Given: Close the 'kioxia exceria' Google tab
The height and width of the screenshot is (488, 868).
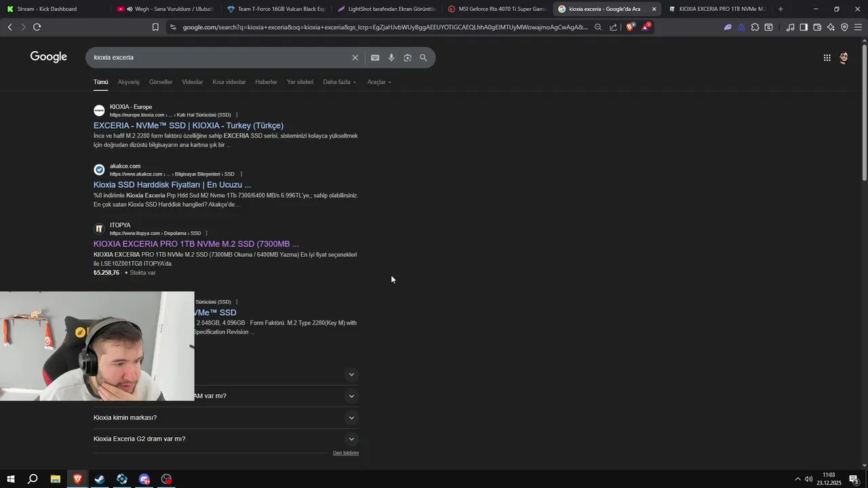Looking at the screenshot, I should [x=654, y=9].
